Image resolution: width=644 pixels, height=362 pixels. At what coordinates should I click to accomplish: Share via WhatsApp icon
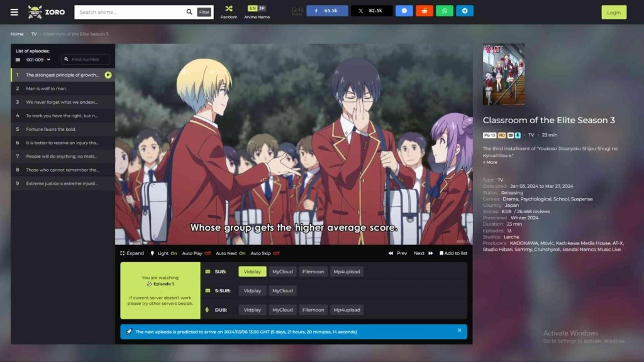click(x=445, y=11)
